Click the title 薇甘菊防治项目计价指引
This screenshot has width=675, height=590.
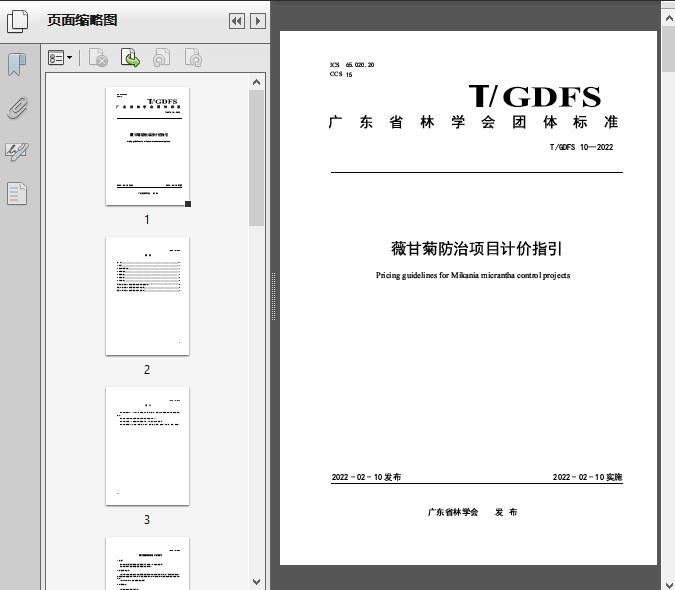pyautogui.click(x=476, y=249)
